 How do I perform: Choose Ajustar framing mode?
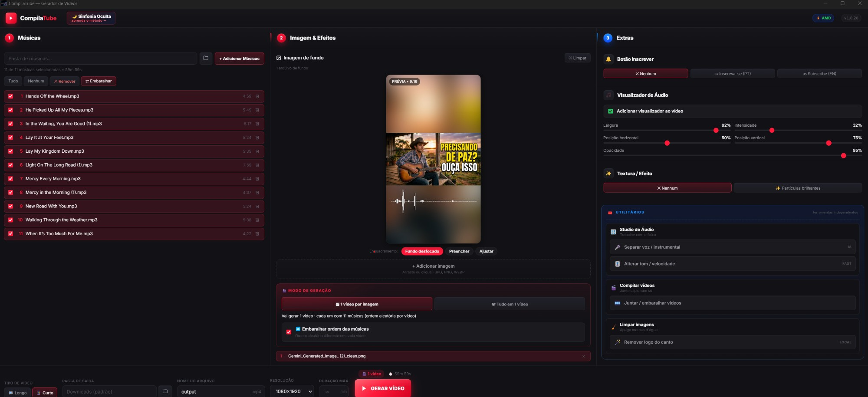tap(486, 251)
